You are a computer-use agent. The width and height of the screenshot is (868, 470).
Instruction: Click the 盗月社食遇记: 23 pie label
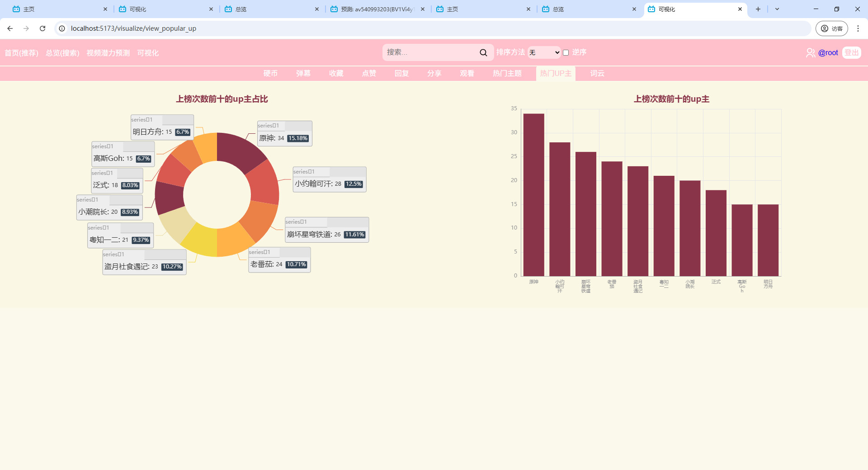coord(144,262)
